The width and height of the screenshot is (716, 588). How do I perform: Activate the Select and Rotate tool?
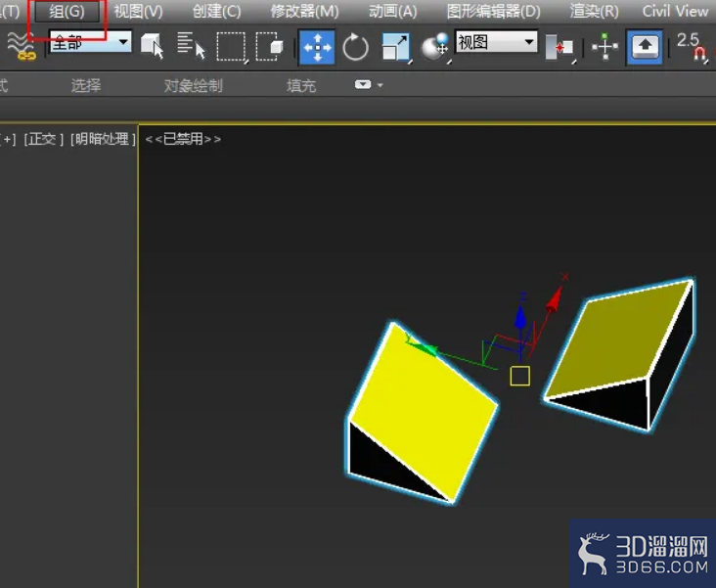pos(355,47)
